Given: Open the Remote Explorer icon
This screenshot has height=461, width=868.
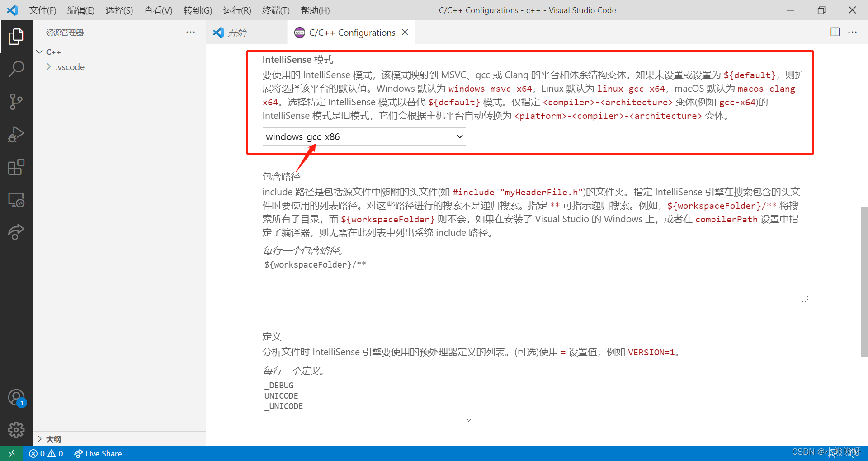Looking at the screenshot, I should click(16, 199).
